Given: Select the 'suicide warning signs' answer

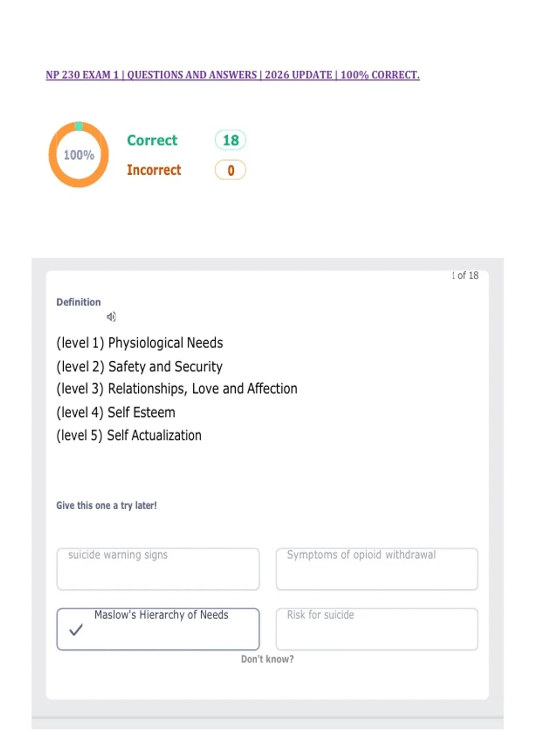Looking at the screenshot, I should point(158,569).
